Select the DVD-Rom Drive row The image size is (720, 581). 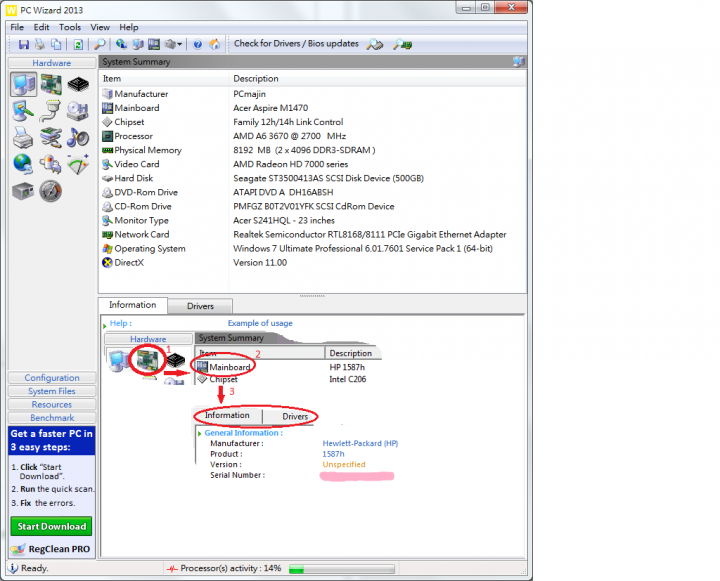pos(313,192)
